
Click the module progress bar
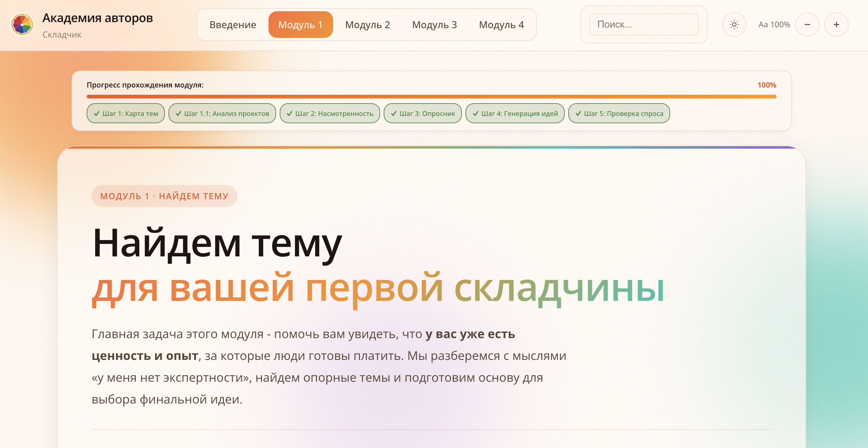click(431, 97)
